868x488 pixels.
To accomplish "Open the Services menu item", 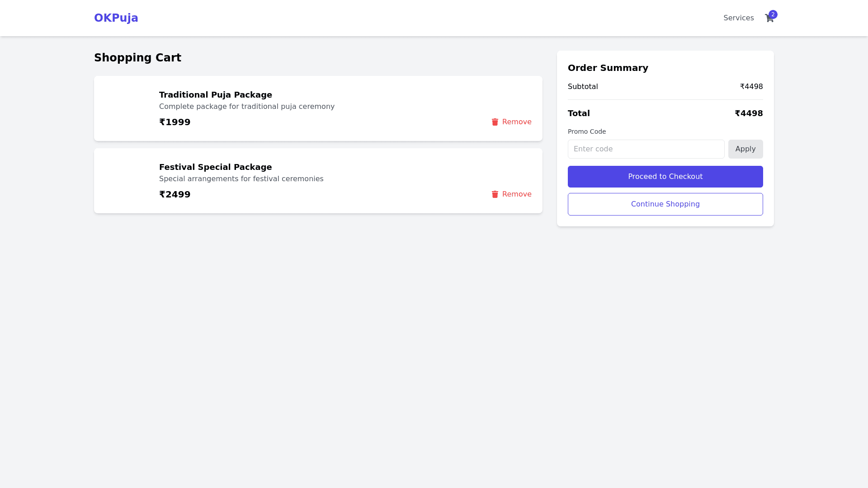I will click(x=738, y=18).
